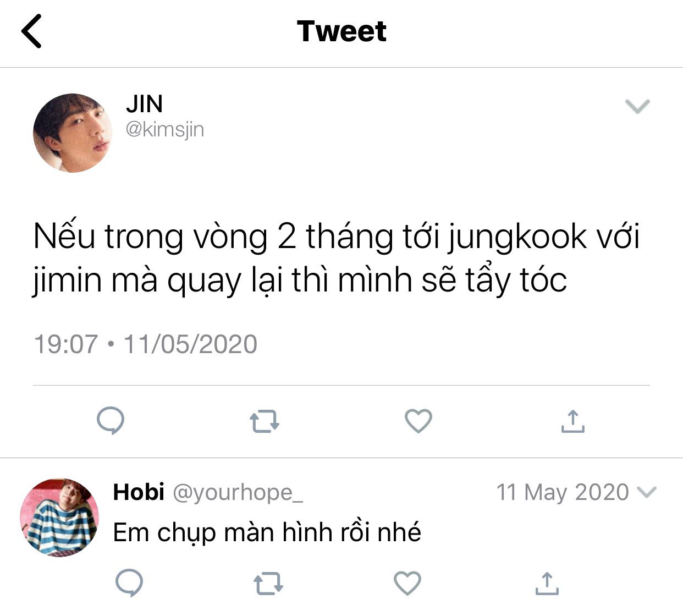Retweet Hobi's reply

click(268, 584)
